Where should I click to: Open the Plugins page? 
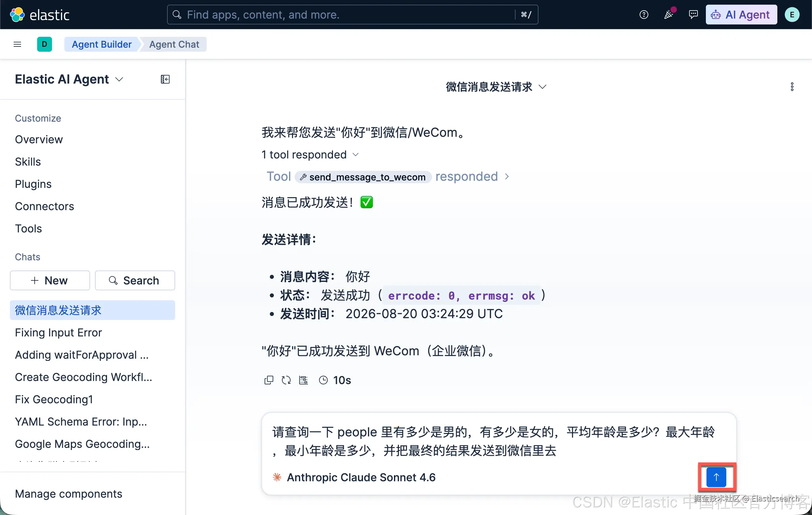[x=33, y=184]
